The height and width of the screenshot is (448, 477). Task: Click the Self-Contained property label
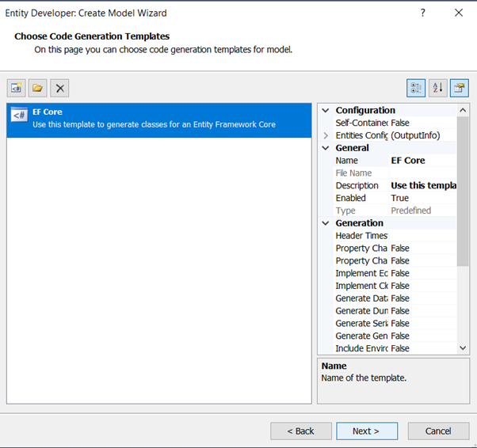point(361,123)
